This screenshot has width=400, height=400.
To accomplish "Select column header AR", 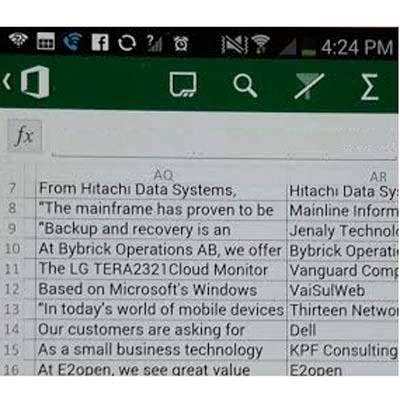I will coord(378,176).
